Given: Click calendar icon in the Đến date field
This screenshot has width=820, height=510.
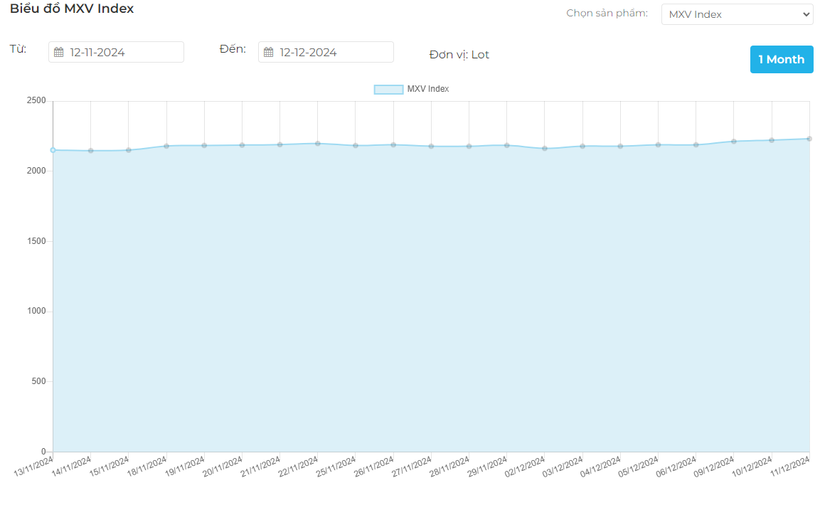Looking at the screenshot, I should click(269, 52).
